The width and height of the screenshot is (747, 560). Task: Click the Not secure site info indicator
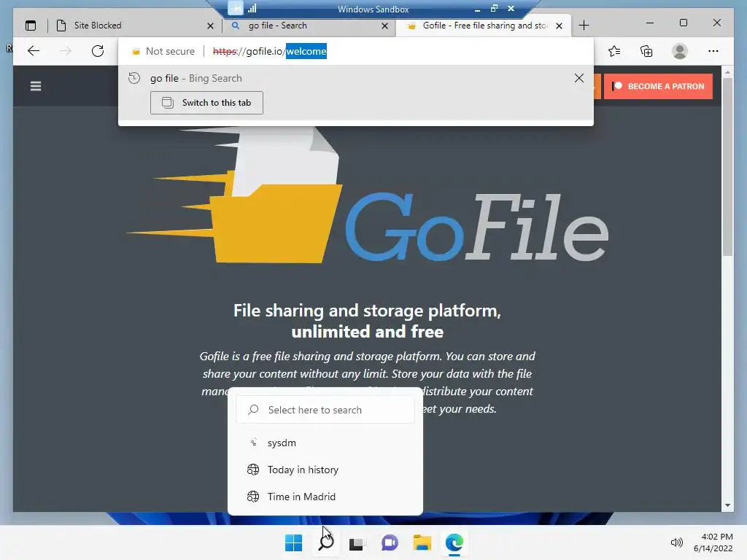click(x=163, y=51)
